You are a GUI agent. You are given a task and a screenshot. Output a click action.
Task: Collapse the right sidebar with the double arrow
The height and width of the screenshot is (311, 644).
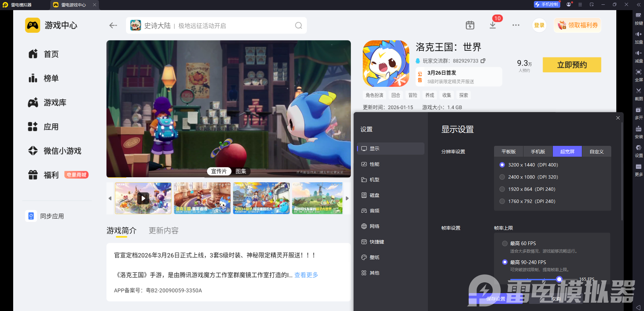point(638,5)
